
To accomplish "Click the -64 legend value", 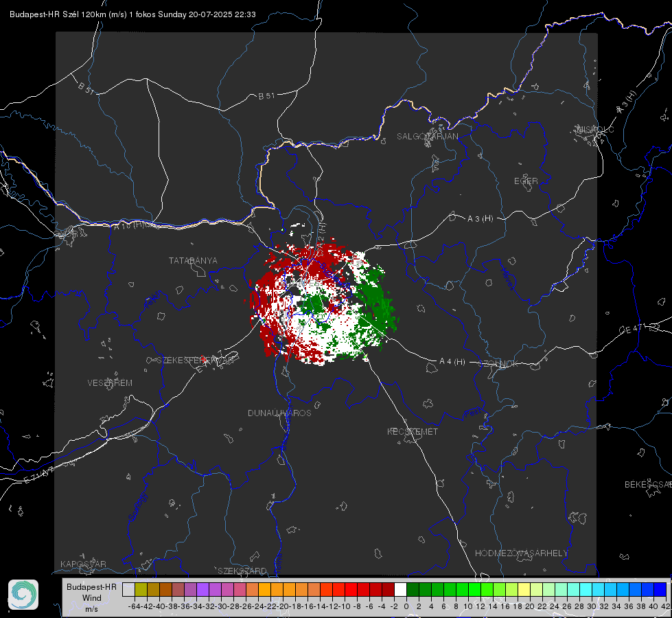I will [x=134, y=606].
